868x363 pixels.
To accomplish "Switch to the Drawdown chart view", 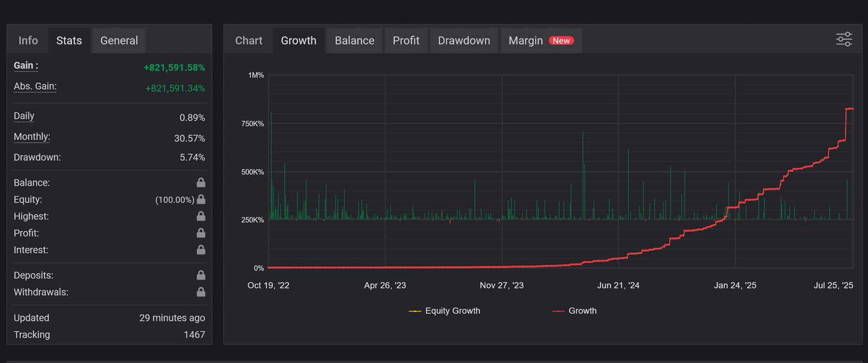I will pos(463,40).
